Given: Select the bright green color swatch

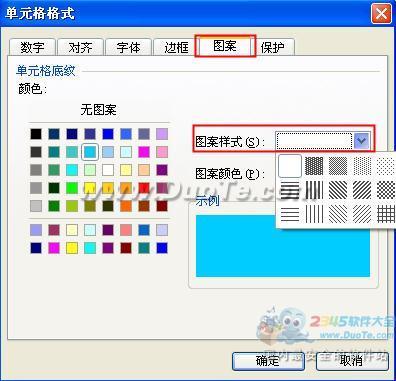Looking at the screenshot, I should pyautogui.click(x=72, y=188).
